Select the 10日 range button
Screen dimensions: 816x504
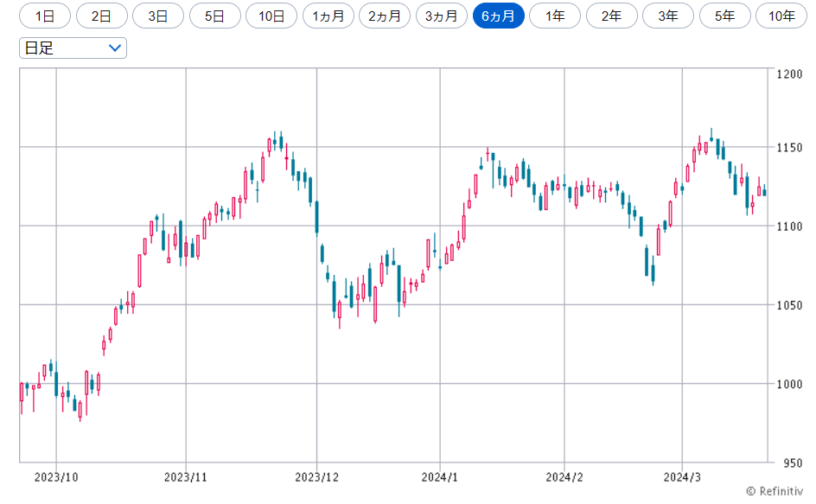click(271, 16)
